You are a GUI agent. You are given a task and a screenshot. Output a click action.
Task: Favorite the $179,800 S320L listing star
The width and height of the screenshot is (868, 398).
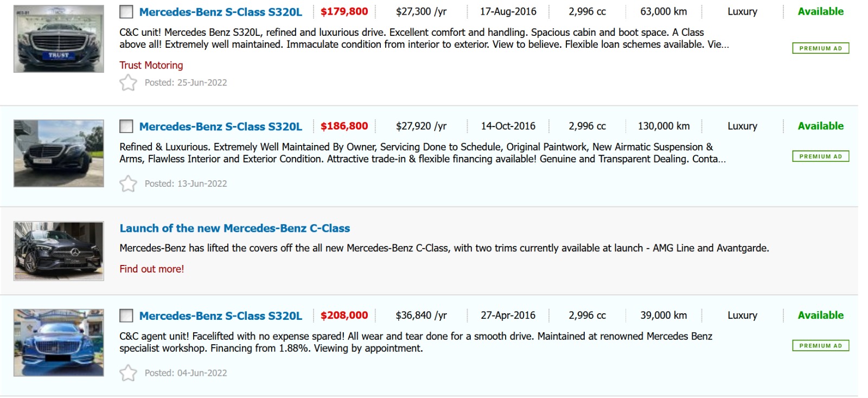click(128, 83)
